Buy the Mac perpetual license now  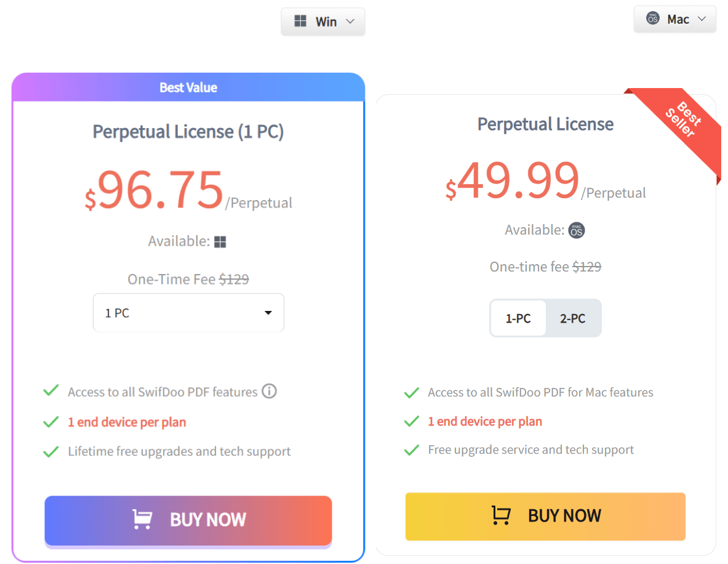(x=545, y=516)
